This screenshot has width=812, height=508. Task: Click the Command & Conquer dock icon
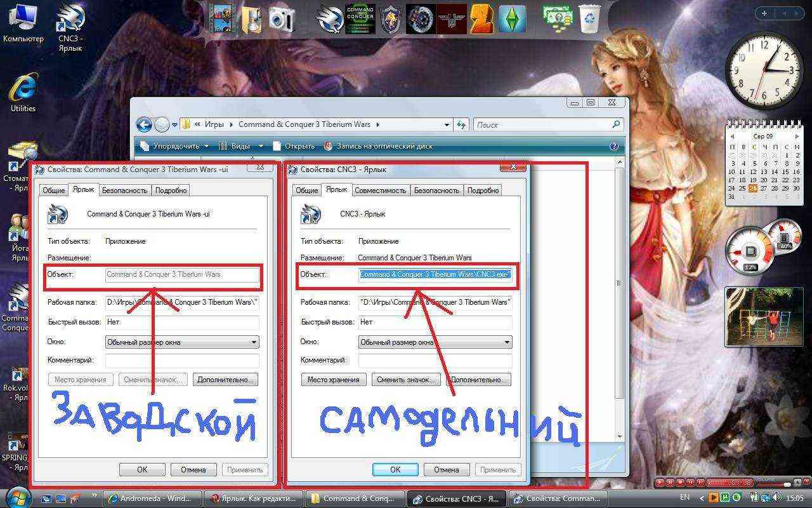point(360,18)
